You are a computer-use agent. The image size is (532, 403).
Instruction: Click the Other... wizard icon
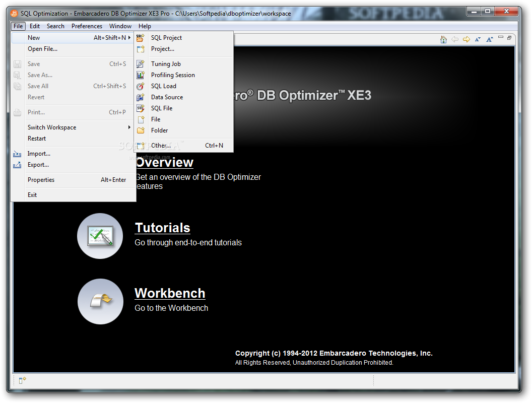(141, 146)
